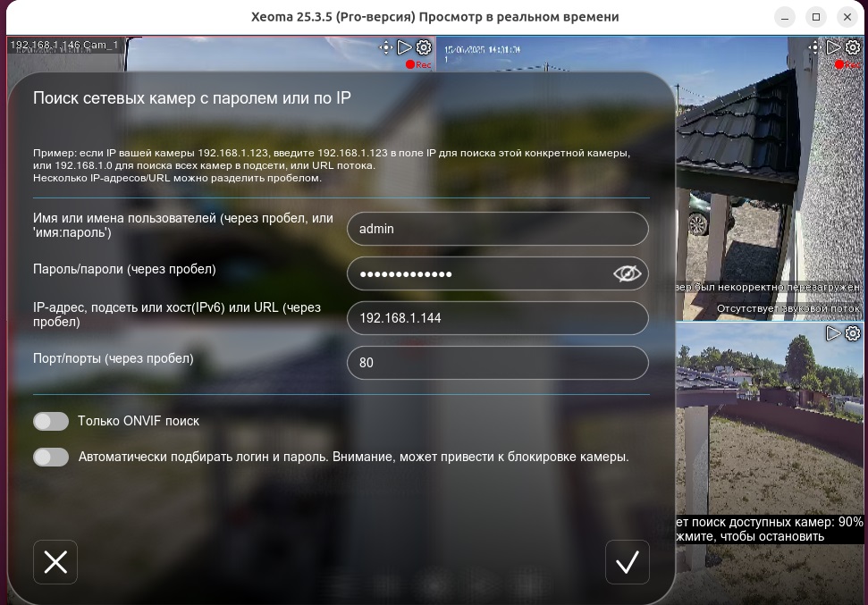Click the PTZ control pad on Cam_1
The image size is (868, 605).
[x=386, y=47]
